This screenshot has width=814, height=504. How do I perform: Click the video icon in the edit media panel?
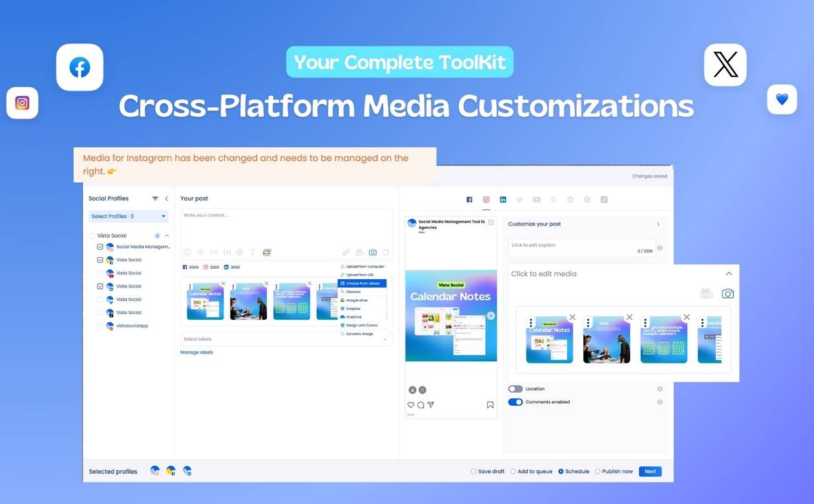coord(707,293)
